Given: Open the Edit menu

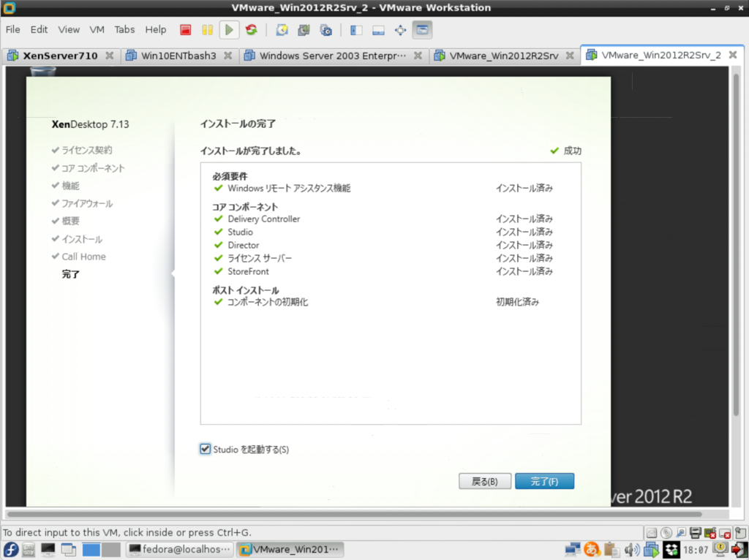Looking at the screenshot, I should pos(39,29).
